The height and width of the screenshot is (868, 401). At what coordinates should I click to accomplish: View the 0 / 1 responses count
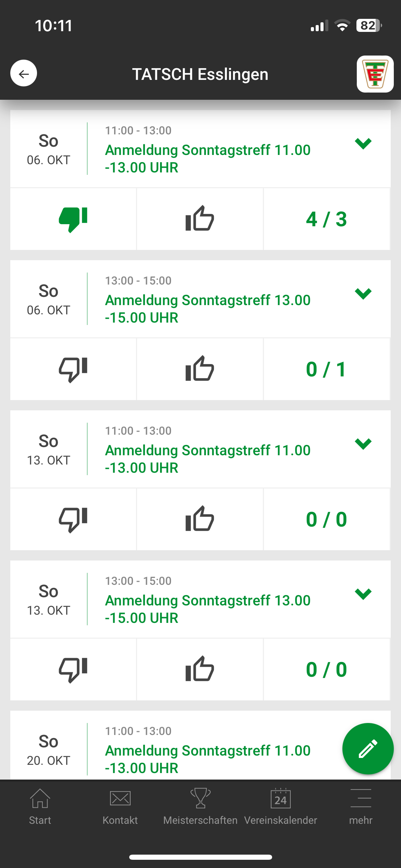[x=326, y=369]
